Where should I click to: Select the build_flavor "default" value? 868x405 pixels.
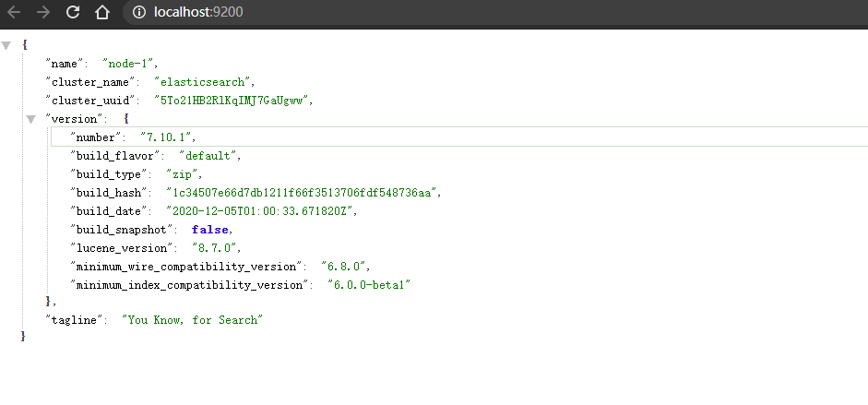[x=208, y=156]
